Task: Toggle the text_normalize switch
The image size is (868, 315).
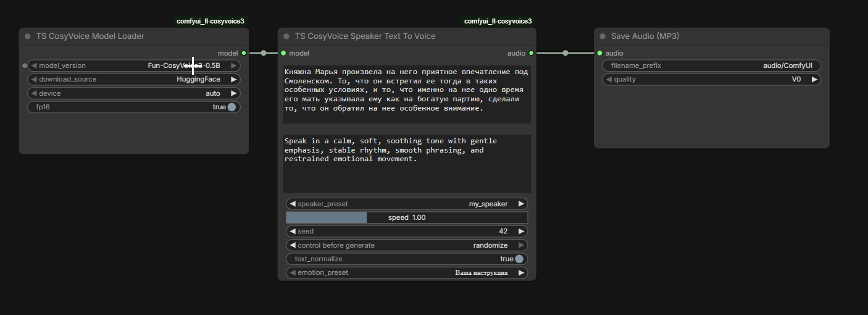Action: (x=519, y=259)
